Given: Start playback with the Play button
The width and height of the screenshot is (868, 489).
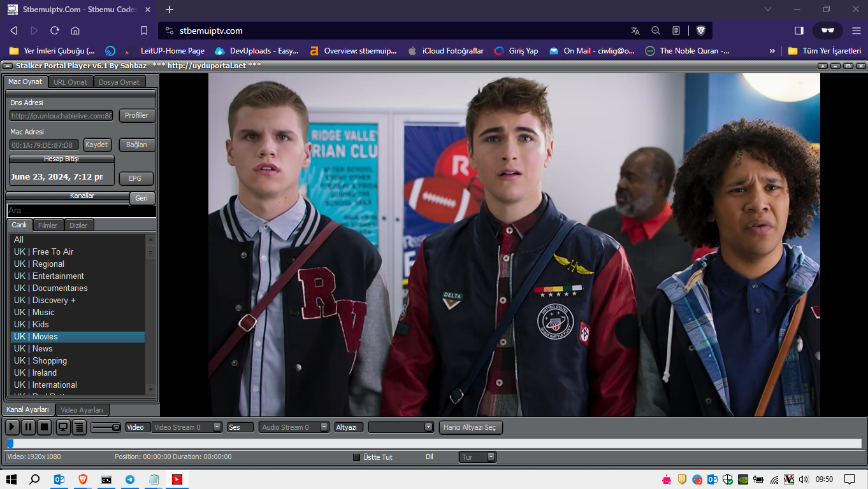Looking at the screenshot, I should click(x=12, y=427).
